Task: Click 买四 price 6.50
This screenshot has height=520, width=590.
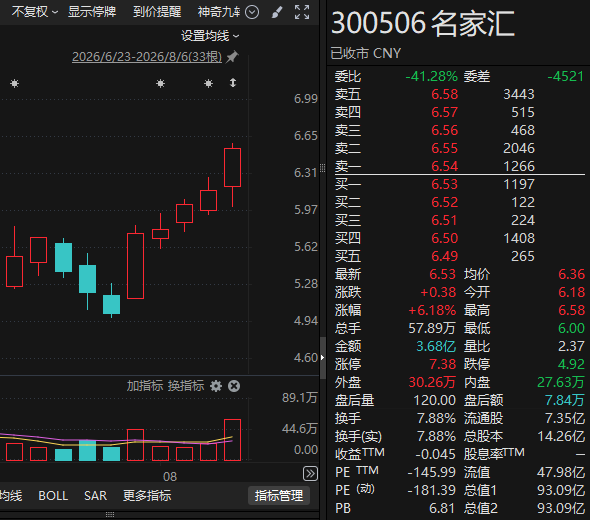Action: (444, 238)
